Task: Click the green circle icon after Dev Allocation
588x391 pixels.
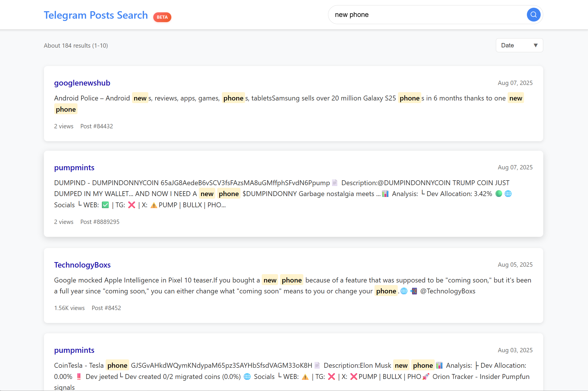Action: pyautogui.click(x=498, y=194)
